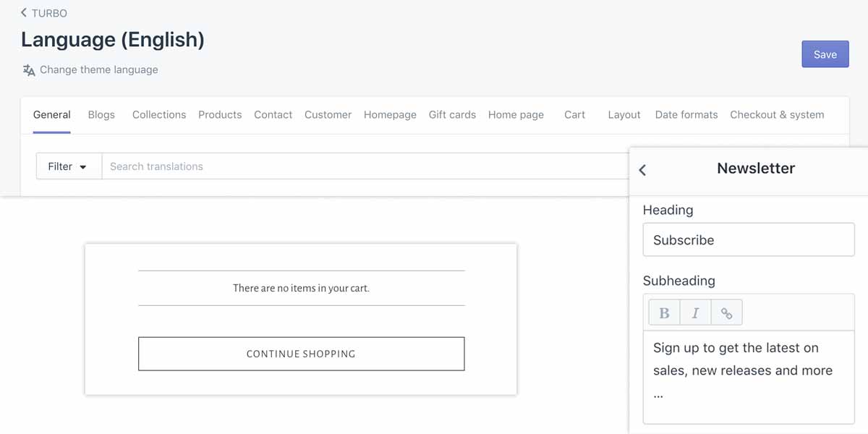Open the Collections tab
The image size is (868, 434).
[159, 114]
